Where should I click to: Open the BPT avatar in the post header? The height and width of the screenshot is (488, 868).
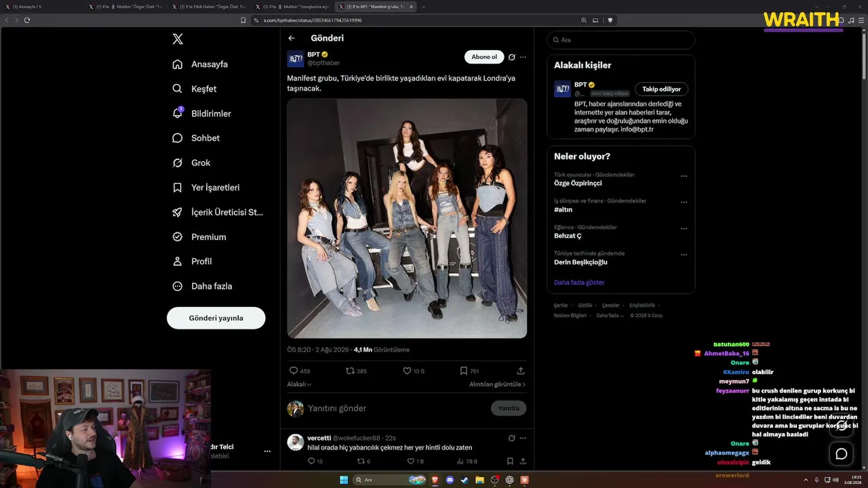tap(296, 58)
